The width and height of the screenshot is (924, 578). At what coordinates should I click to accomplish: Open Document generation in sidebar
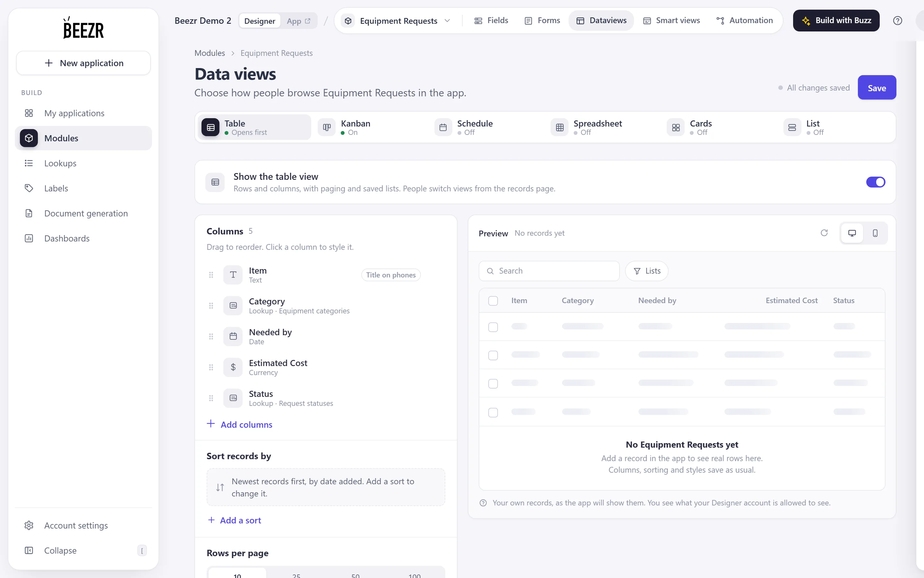click(83, 213)
